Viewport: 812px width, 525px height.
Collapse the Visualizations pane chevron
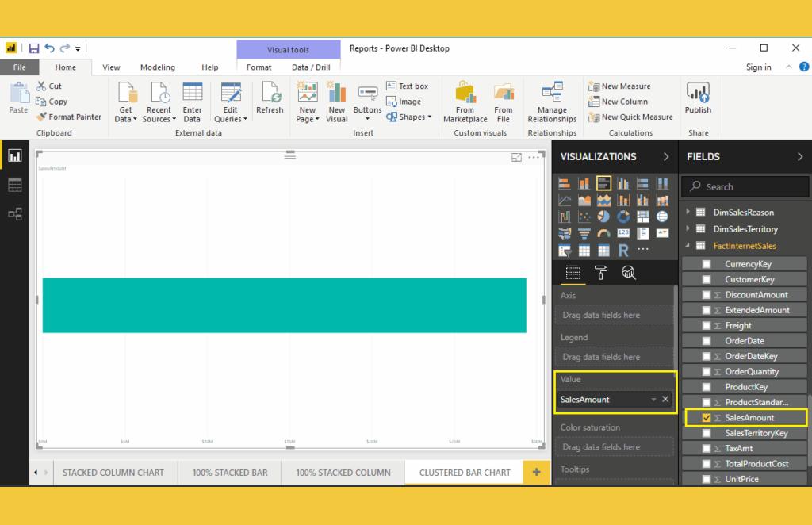tap(665, 157)
